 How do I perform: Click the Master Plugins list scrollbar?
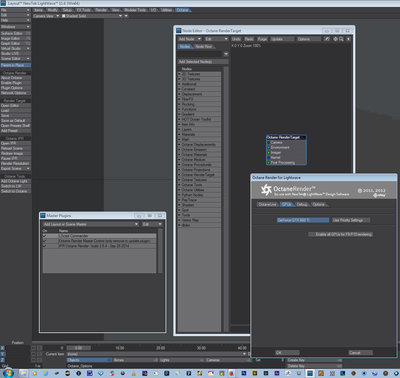click(160, 251)
